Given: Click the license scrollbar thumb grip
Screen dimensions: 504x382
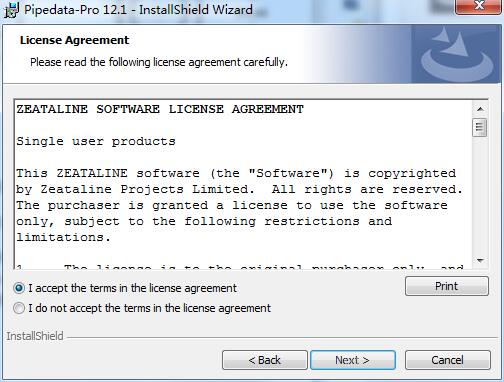Looking at the screenshot, I should [x=480, y=127].
